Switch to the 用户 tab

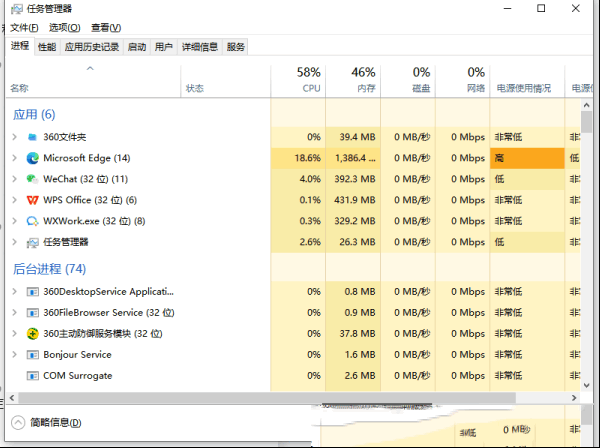(164, 47)
